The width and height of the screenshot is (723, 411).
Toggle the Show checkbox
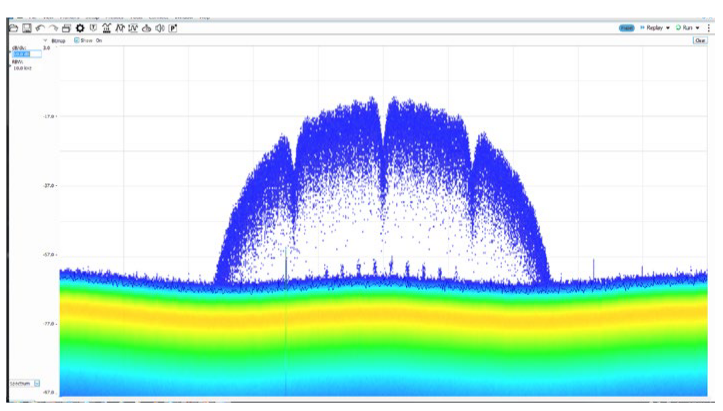(x=77, y=40)
